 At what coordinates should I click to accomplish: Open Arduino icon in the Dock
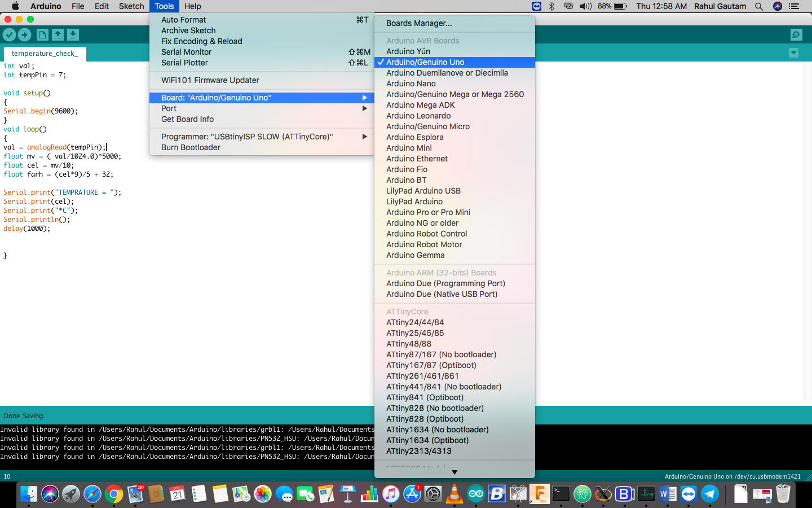coord(476,494)
